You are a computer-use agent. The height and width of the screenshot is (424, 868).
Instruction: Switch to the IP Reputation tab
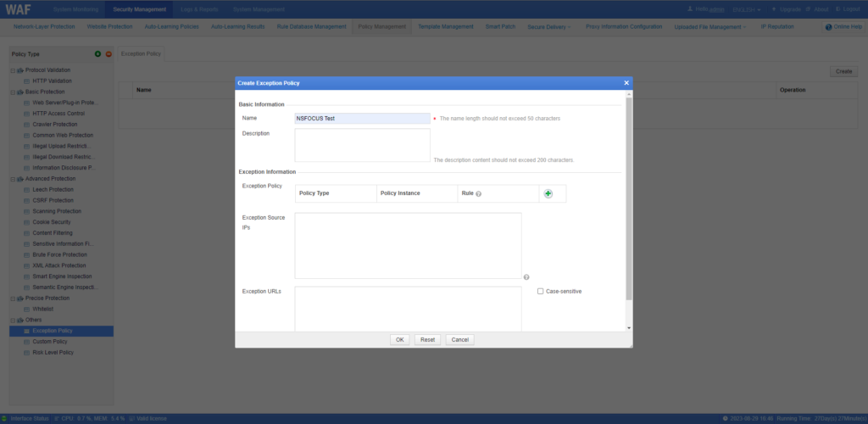click(777, 26)
